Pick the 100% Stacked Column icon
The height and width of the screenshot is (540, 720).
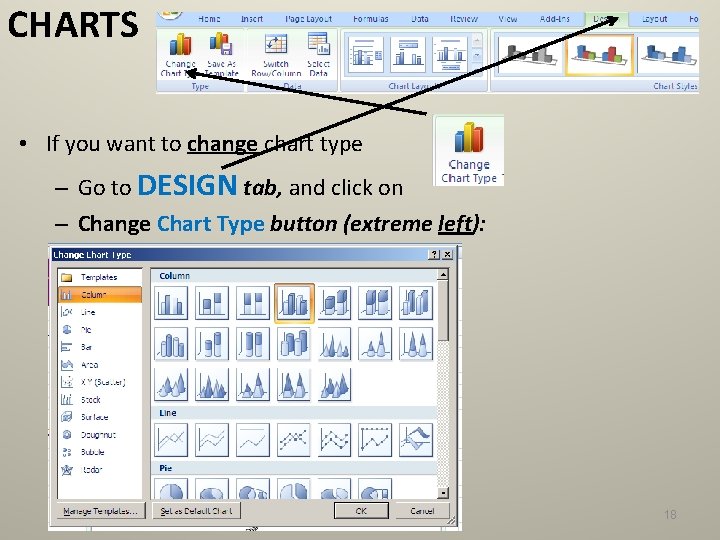253,303
